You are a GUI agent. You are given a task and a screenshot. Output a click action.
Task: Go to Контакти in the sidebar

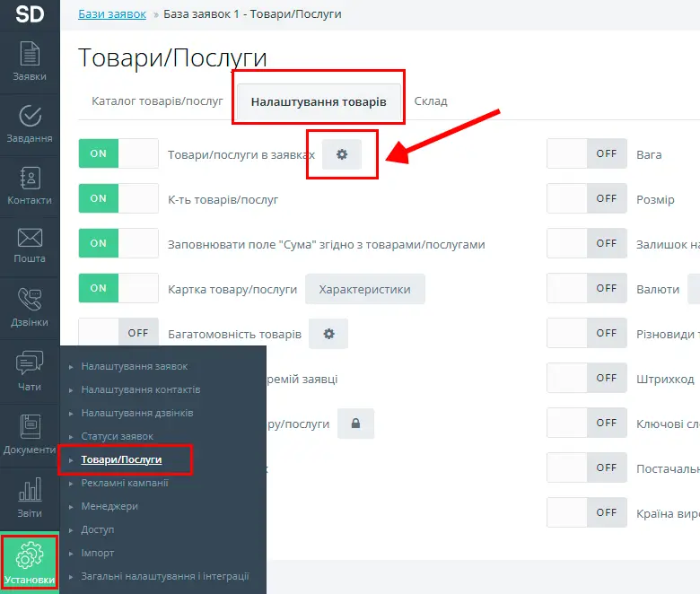pyautogui.click(x=30, y=187)
